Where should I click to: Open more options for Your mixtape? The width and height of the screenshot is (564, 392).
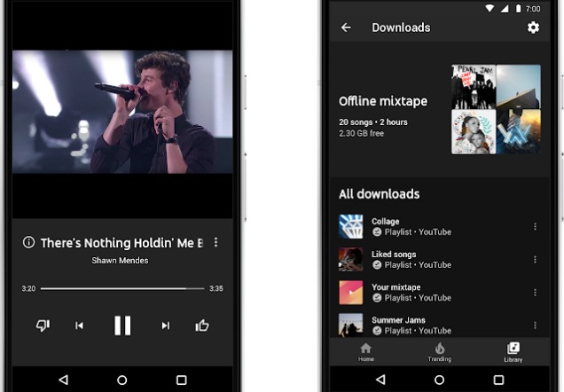[x=535, y=293]
